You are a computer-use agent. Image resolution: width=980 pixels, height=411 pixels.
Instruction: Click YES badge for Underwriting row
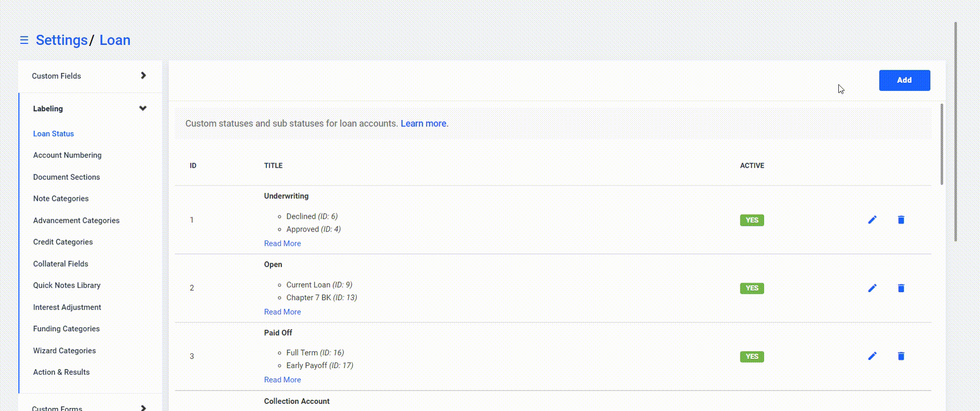pyautogui.click(x=752, y=220)
